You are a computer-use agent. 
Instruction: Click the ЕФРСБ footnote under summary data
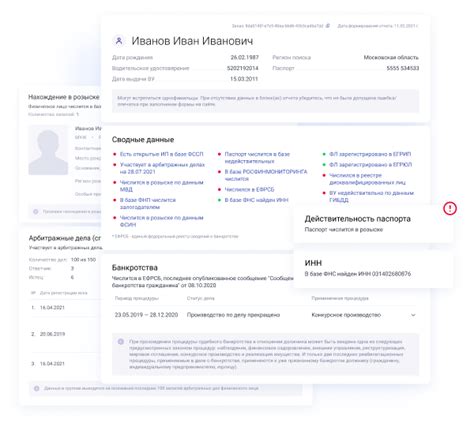[x=175, y=236]
